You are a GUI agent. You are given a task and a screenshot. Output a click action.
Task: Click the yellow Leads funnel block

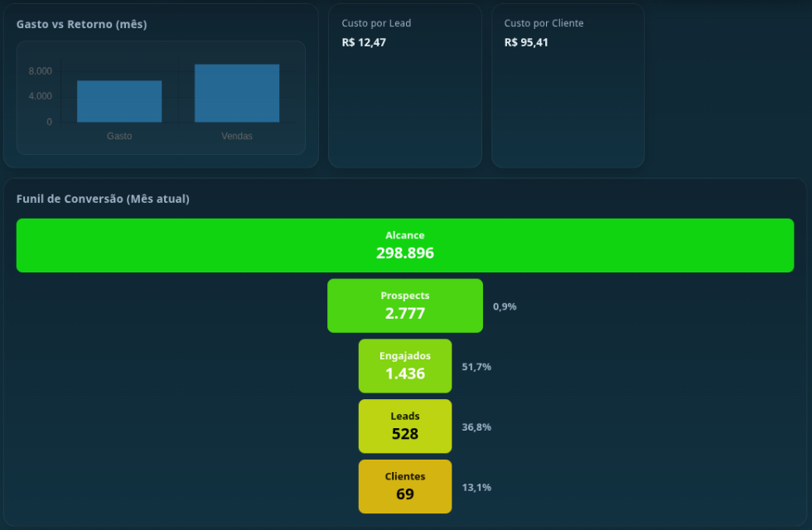(405, 426)
